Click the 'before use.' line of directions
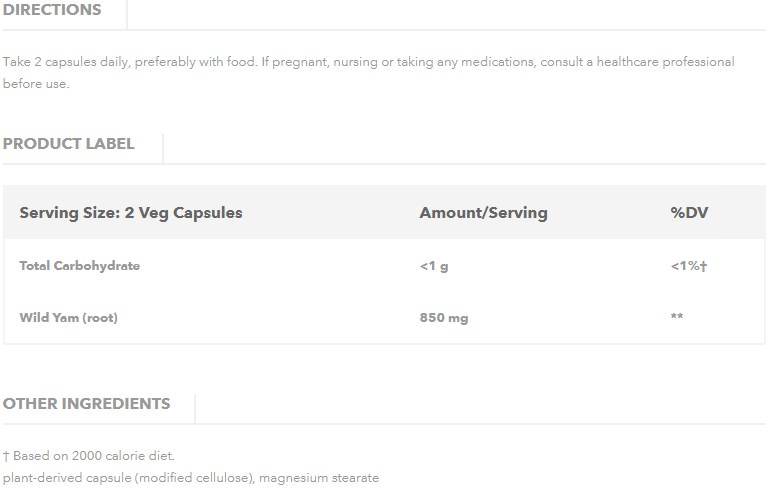The width and height of the screenshot is (777, 488). point(36,84)
